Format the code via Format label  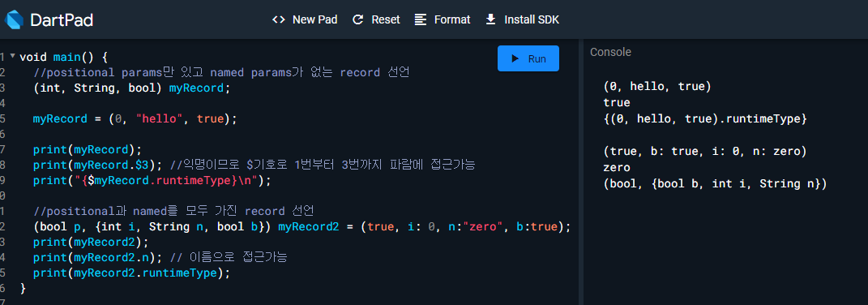click(x=452, y=19)
